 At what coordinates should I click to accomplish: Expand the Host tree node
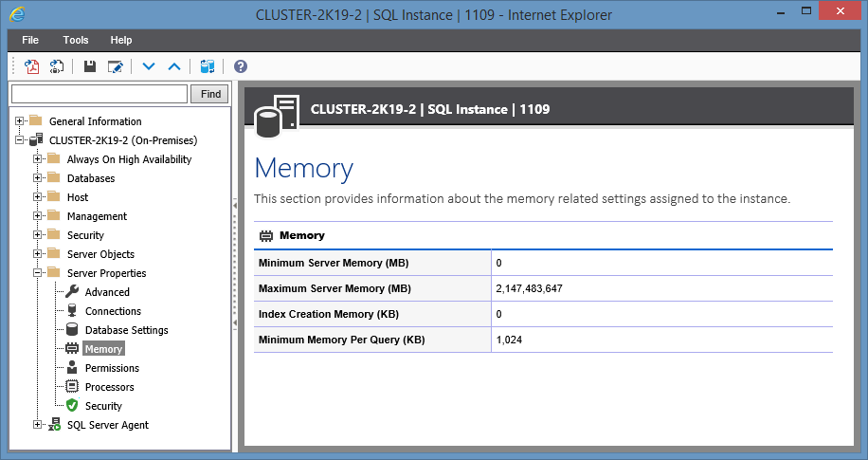click(37, 196)
